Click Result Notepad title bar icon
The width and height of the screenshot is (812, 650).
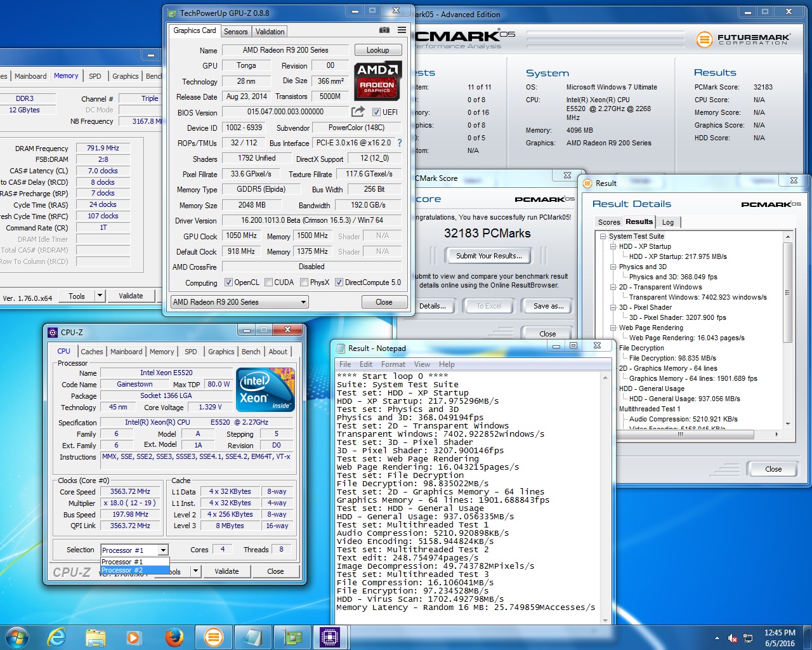(x=341, y=348)
